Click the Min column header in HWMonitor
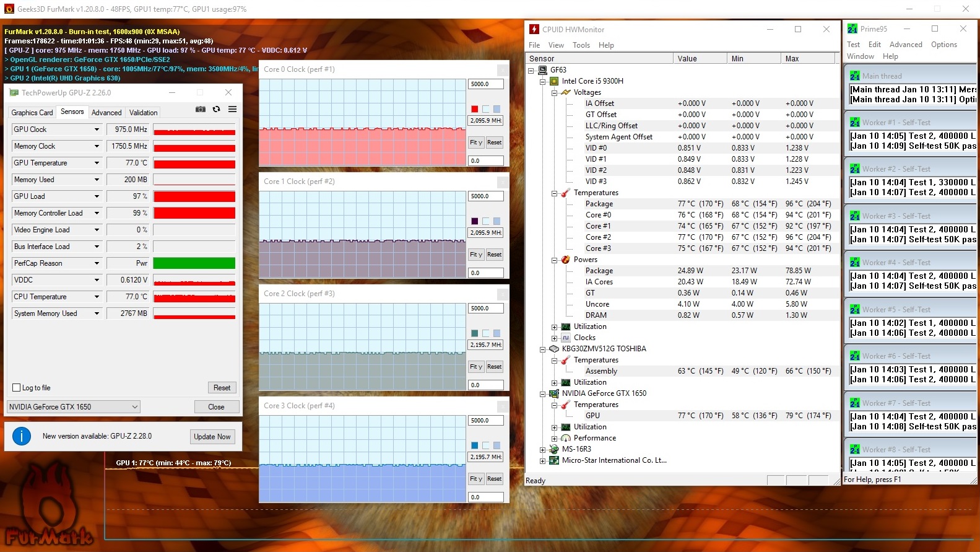 click(754, 59)
